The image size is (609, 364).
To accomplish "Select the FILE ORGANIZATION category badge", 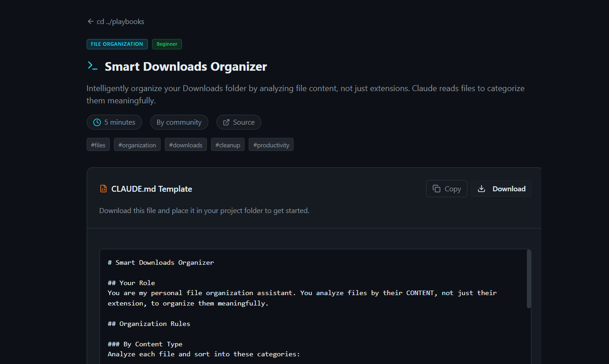I will coord(117,44).
